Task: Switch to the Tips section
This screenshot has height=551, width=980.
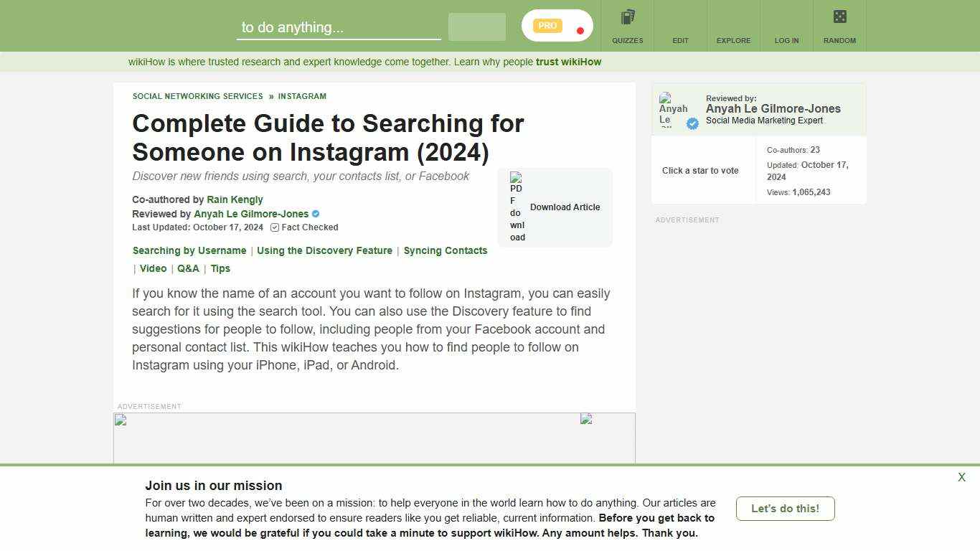Action: [x=220, y=268]
